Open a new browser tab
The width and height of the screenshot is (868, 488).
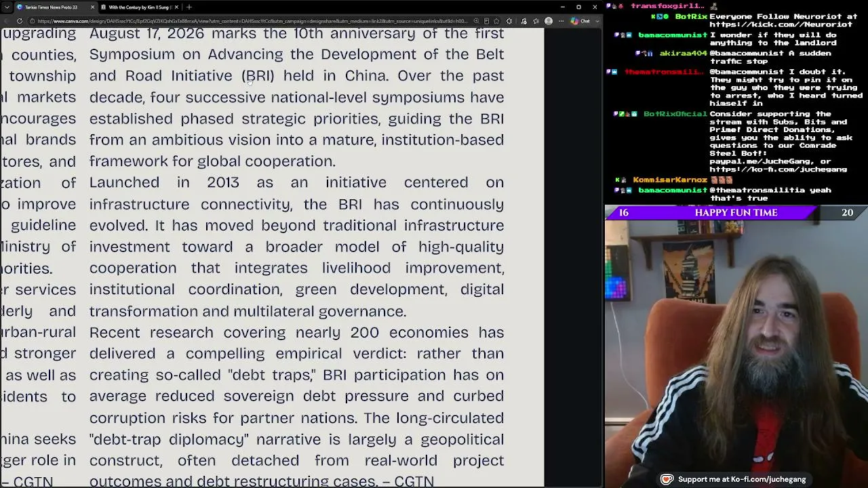click(x=189, y=7)
